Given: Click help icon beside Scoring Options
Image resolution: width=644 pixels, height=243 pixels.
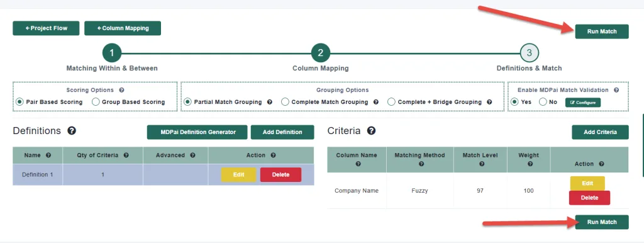Looking at the screenshot, I should coord(121,90).
